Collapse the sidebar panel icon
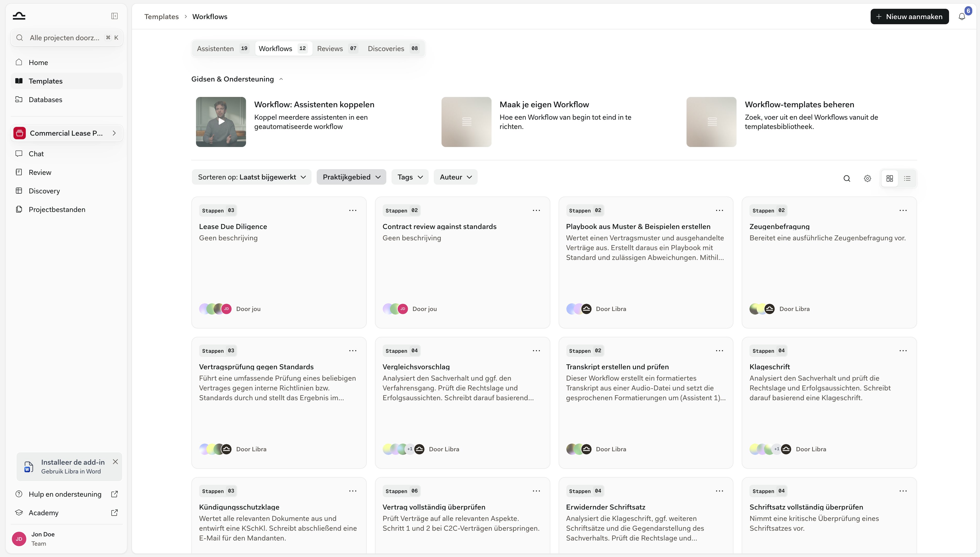 pos(114,16)
